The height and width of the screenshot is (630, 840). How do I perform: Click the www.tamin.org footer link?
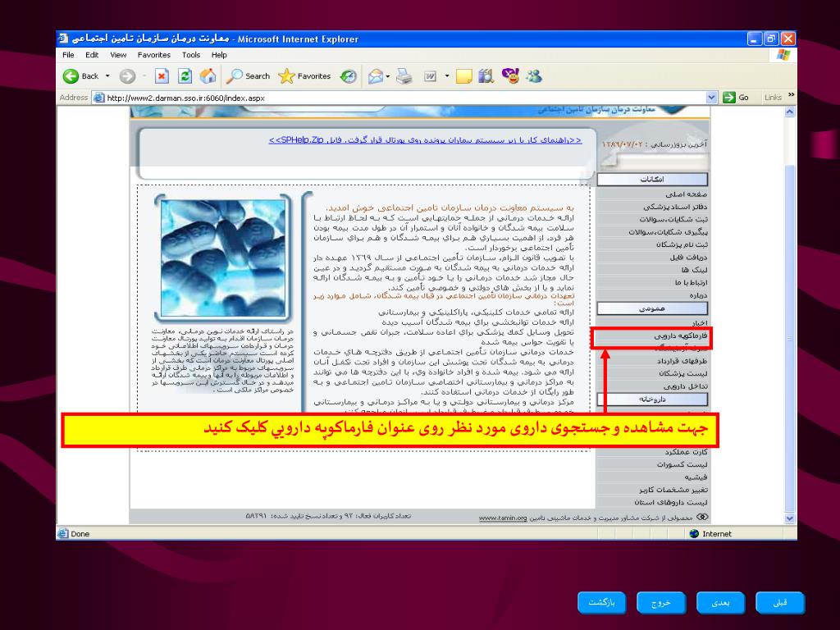click(503, 518)
